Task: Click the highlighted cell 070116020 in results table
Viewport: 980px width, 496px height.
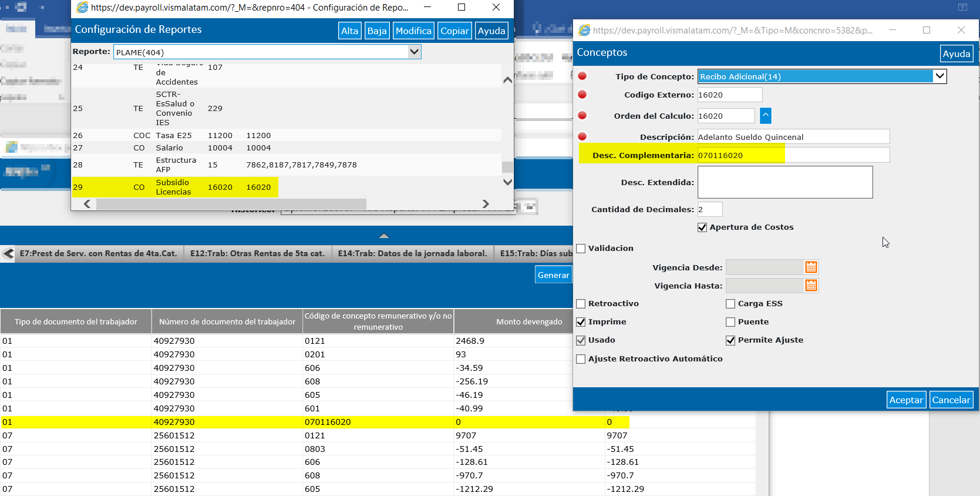Action: tap(378, 422)
